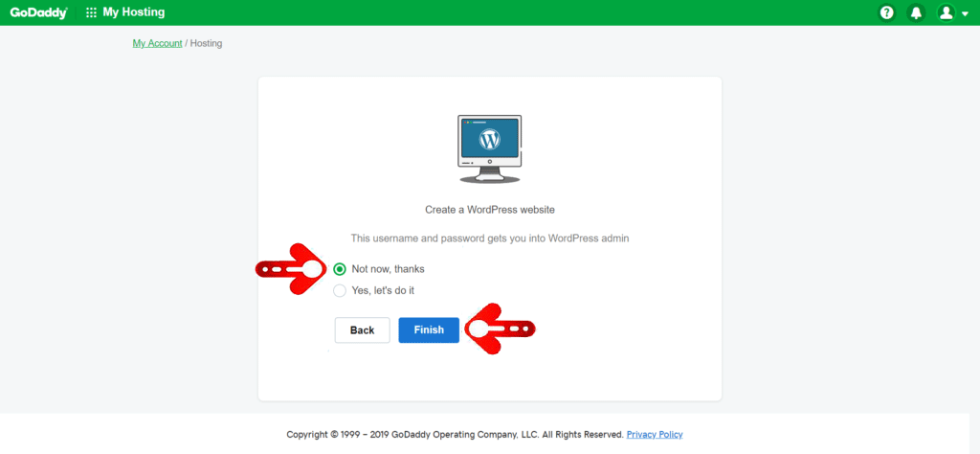Image resolution: width=980 pixels, height=454 pixels.
Task: Click the My Hosting header title
Action: (x=134, y=12)
